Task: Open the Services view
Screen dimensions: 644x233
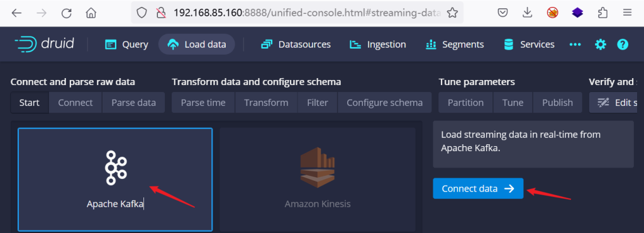Action: 529,44
